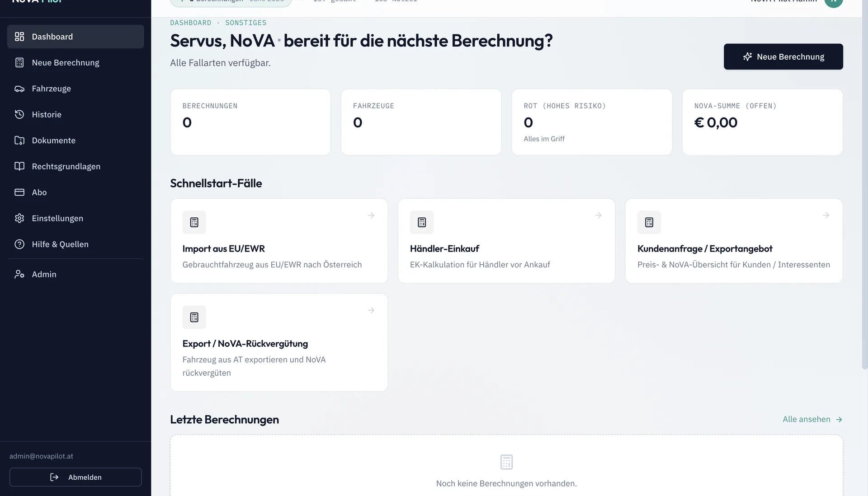Go to Fahrzeuge section
This screenshot has width=868, height=496.
click(75, 89)
